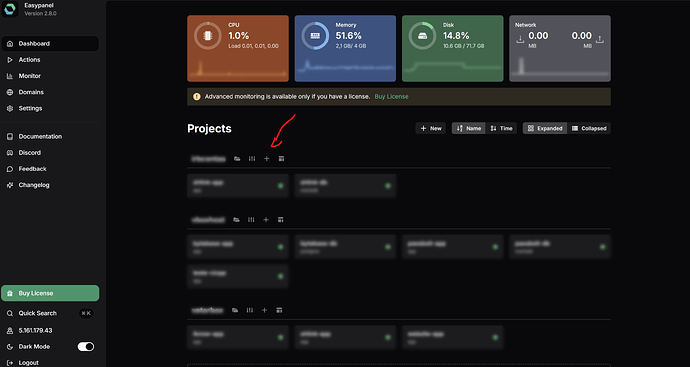Sort projects by Name

pos(469,128)
